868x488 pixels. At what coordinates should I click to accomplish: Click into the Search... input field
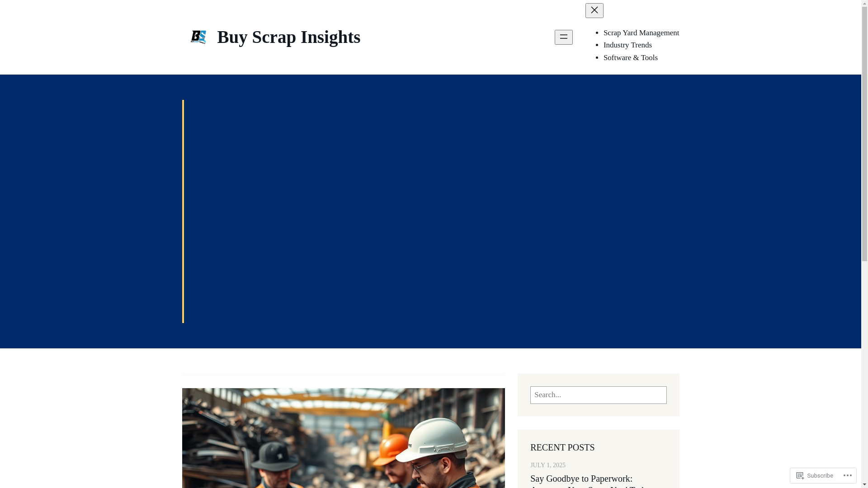(x=598, y=395)
